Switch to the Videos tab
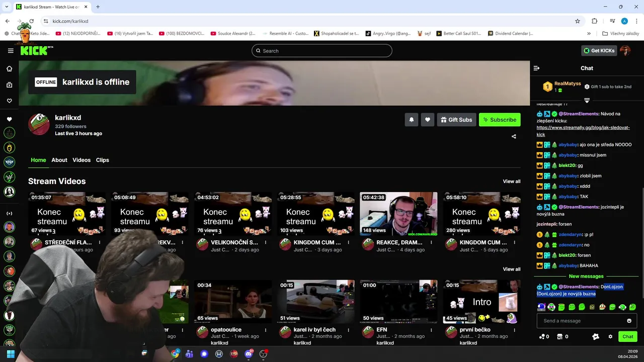 [82, 160]
